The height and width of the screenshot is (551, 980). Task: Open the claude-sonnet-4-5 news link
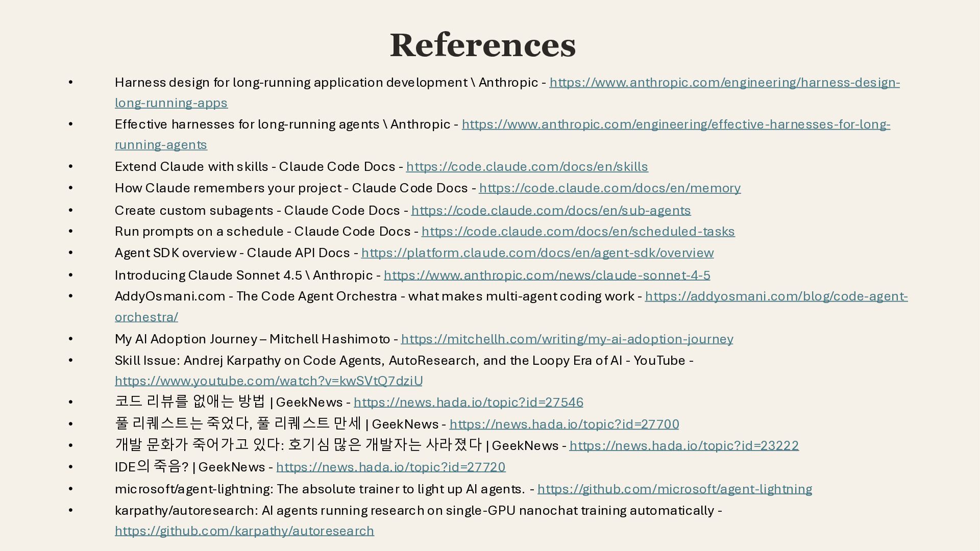[547, 275]
